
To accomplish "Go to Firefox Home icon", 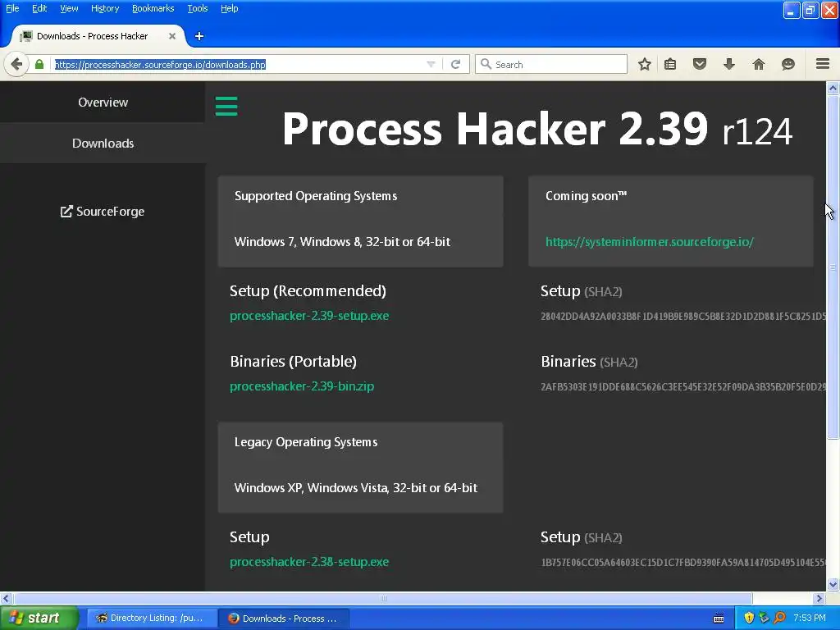I will point(759,64).
